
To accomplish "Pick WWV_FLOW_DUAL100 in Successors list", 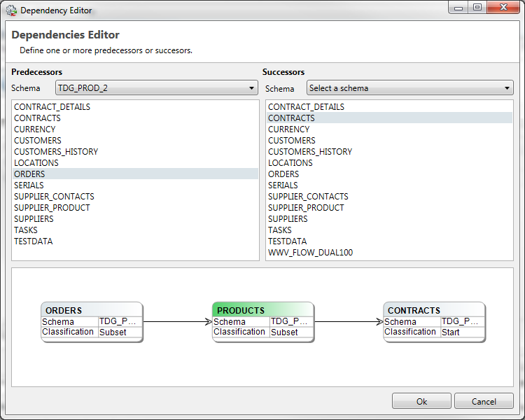I will (310, 253).
